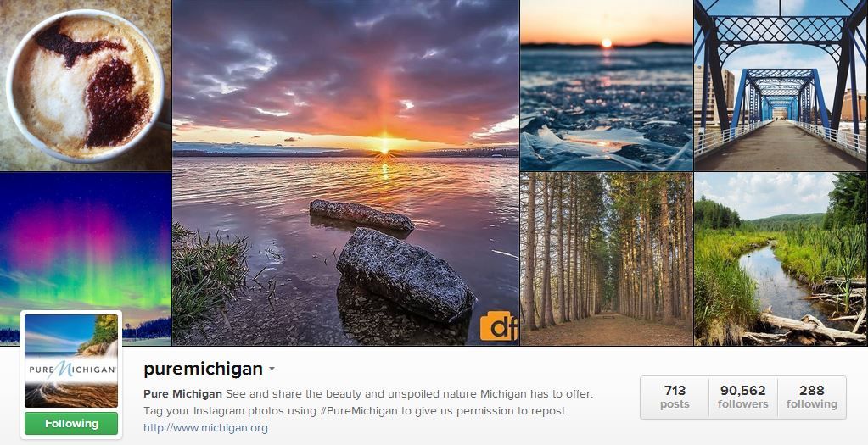This screenshot has width=868, height=445.
Task: View the 713 posts count
Action: [675, 397]
